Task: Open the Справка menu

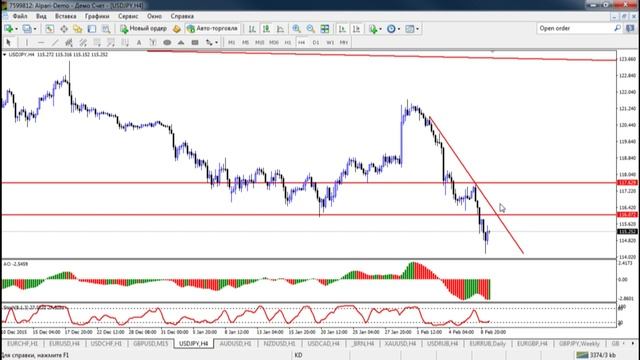Action: 182,16
